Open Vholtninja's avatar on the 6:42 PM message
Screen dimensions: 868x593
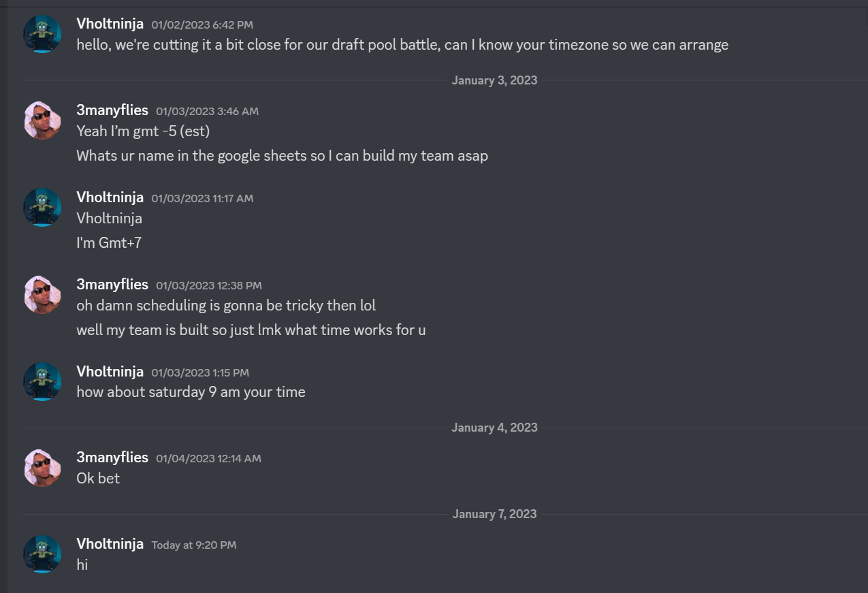click(x=42, y=34)
